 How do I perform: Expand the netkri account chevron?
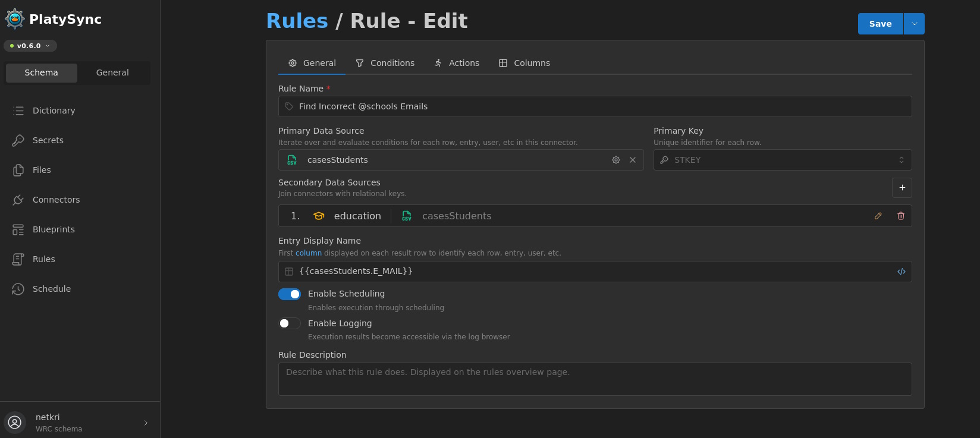coord(146,423)
